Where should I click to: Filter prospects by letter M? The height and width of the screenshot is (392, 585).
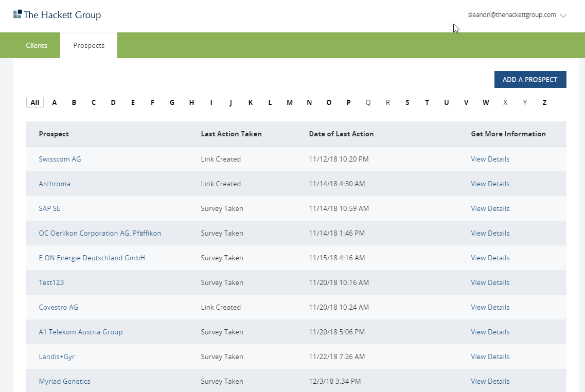(290, 102)
